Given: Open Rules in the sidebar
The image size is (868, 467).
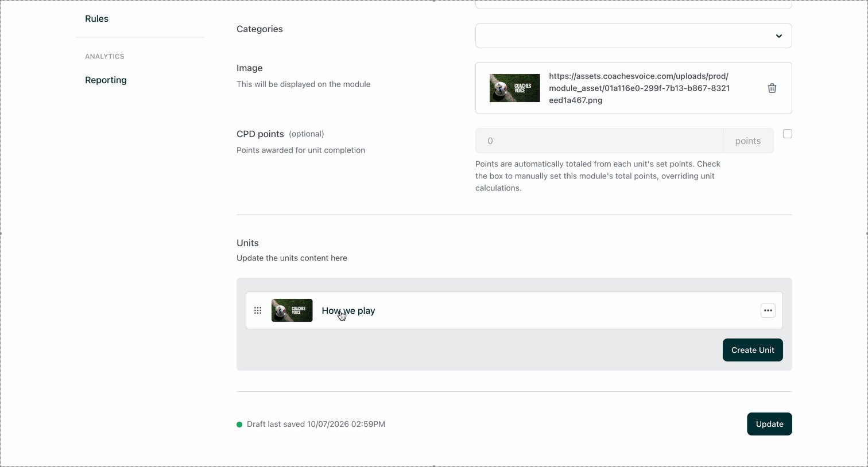Looking at the screenshot, I should [96, 18].
